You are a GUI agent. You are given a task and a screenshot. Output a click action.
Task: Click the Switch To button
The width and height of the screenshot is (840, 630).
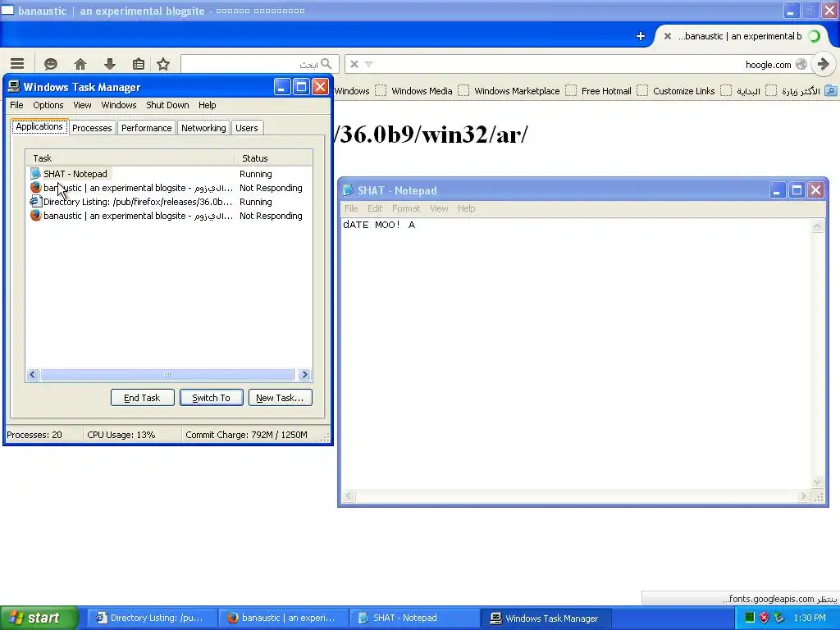pyautogui.click(x=211, y=398)
